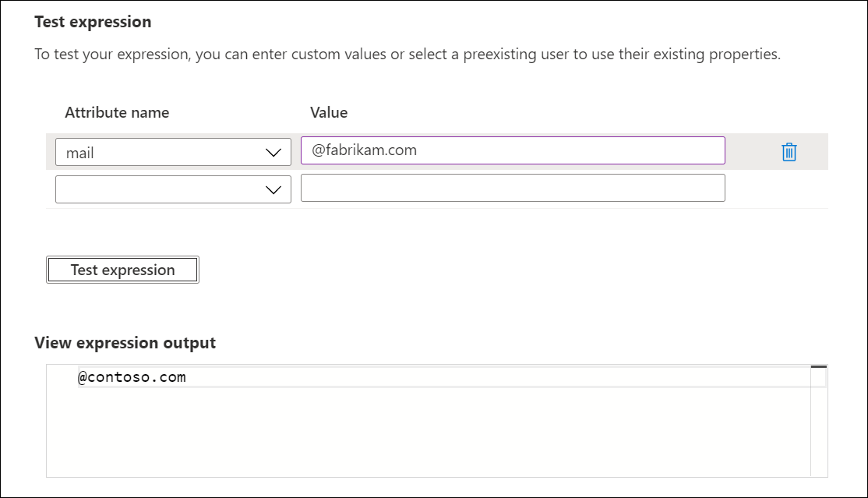The width and height of the screenshot is (868, 498).
Task: Open the empty attribute name dropdown chevron
Action: pos(273,189)
